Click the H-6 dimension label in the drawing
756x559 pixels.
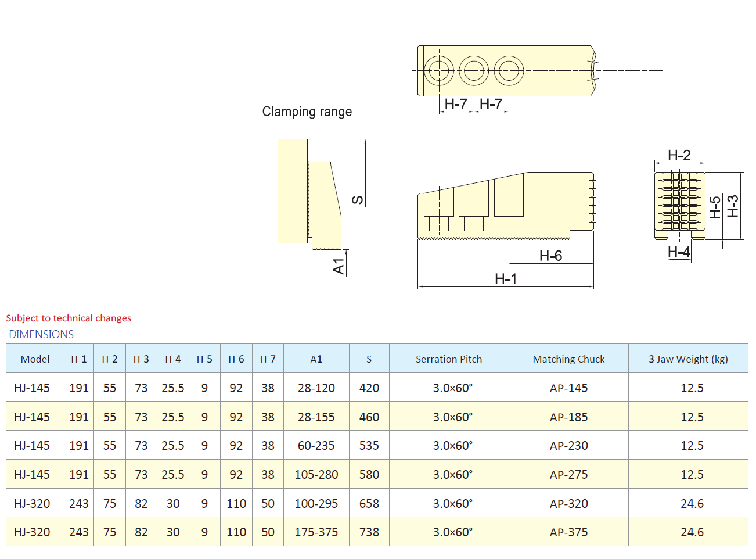click(550, 256)
